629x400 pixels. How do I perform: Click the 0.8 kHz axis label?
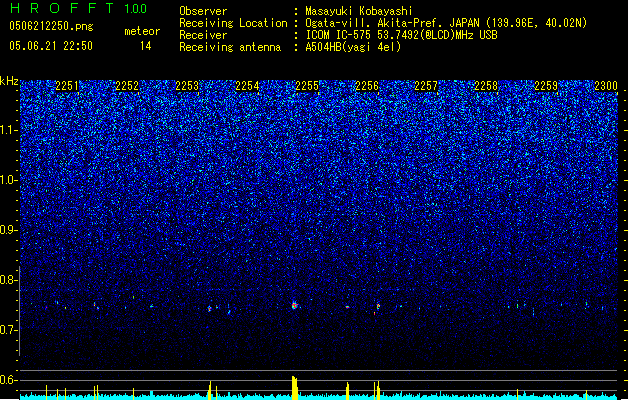point(8,280)
